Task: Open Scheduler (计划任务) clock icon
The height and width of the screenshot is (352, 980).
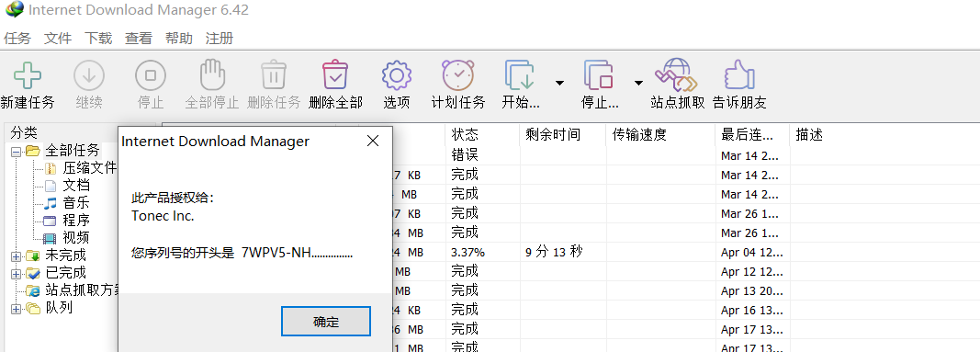Action: (458, 75)
